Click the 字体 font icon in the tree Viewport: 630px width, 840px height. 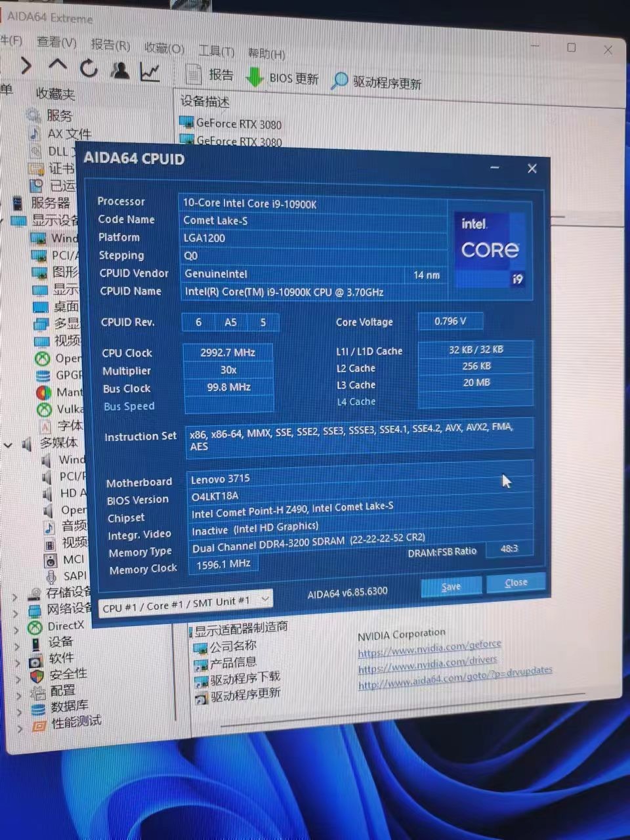(x=45, y=427)
